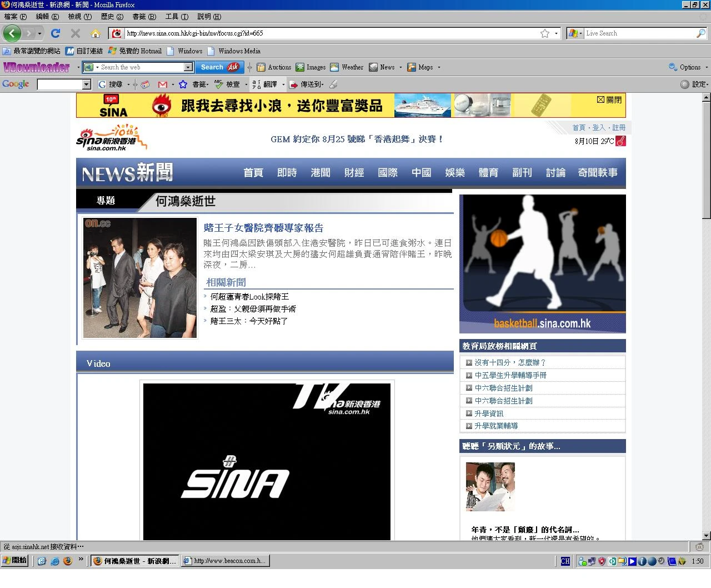The image size is (711, 588).
Task: Click the Google toolbar logo
Action: click(16, 84)
